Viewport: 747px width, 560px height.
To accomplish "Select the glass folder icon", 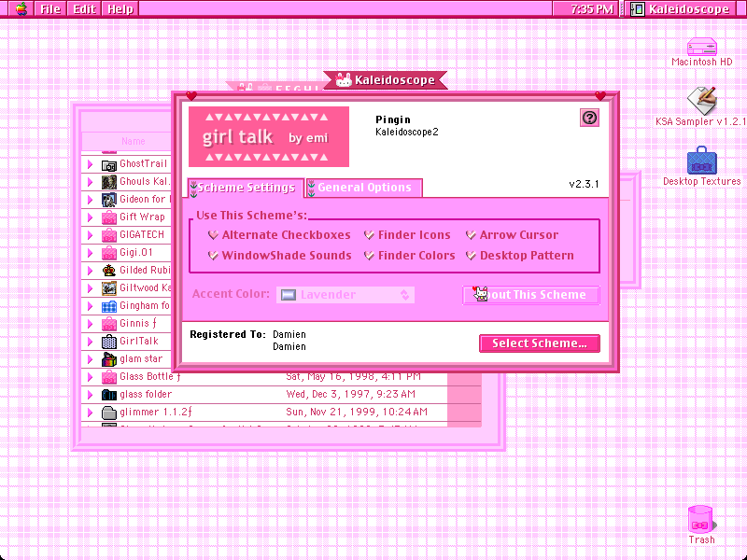I will [109, 395].
